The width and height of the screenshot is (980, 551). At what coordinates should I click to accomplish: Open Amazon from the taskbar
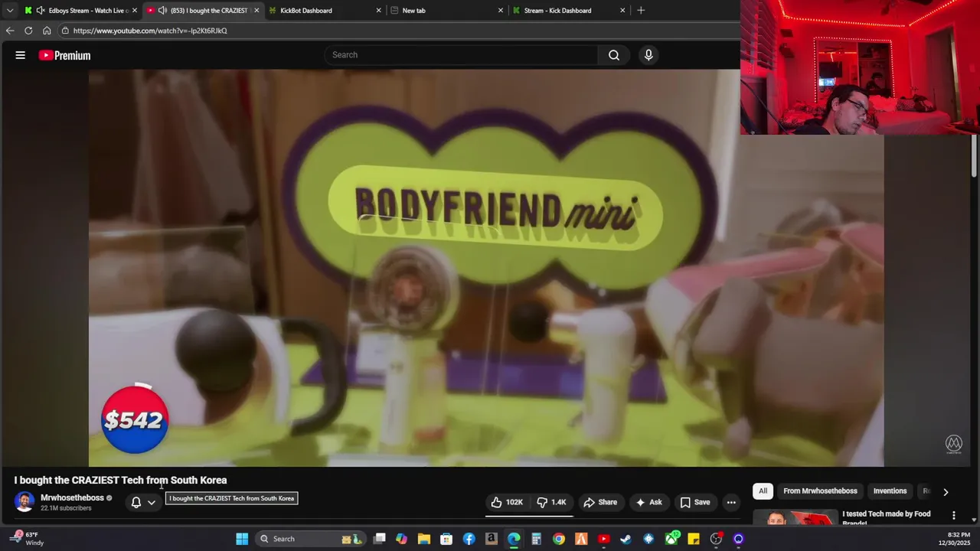(492, 539)
